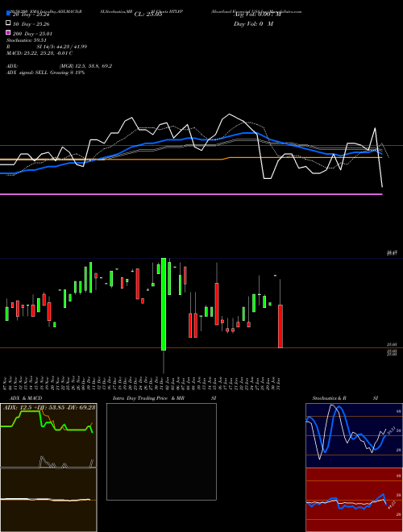Open the empty intraday trading price chart panel
The width and height of the screenshot is (403, 532).
pos(161,451)
